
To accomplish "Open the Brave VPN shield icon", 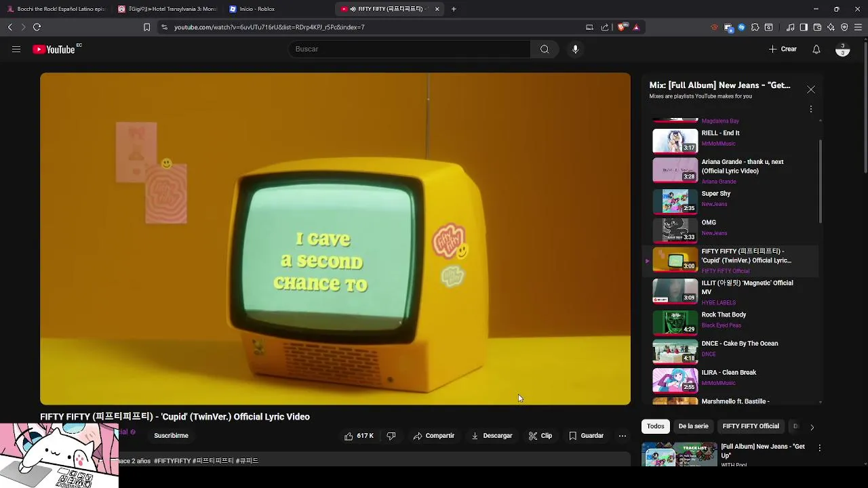I will pyautogui.click(x=844, y=27).
